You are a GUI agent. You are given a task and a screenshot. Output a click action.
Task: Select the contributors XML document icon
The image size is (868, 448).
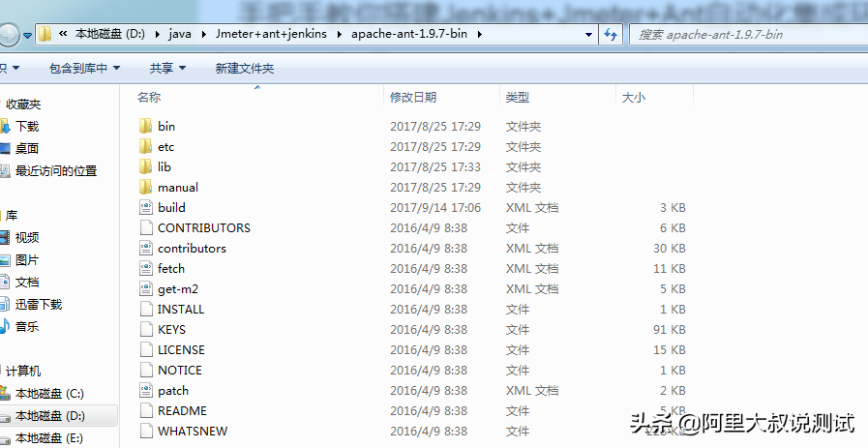pos(146,248)
